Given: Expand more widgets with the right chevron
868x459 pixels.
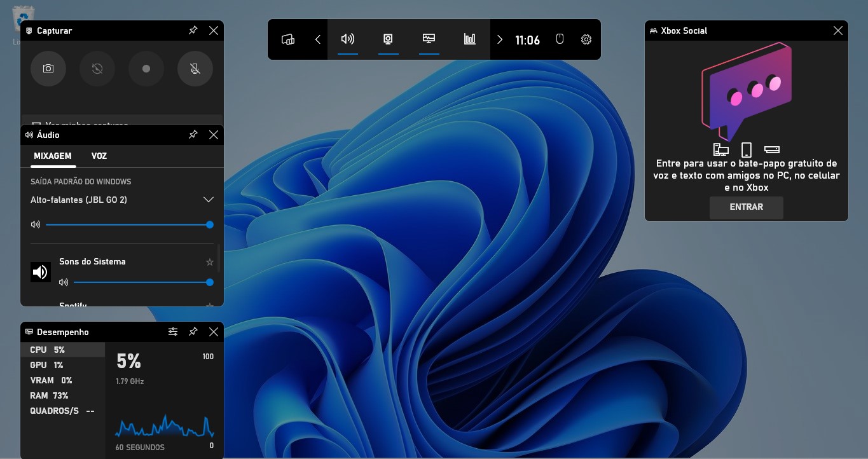Looking at the screenshot, I should point(500,39).
